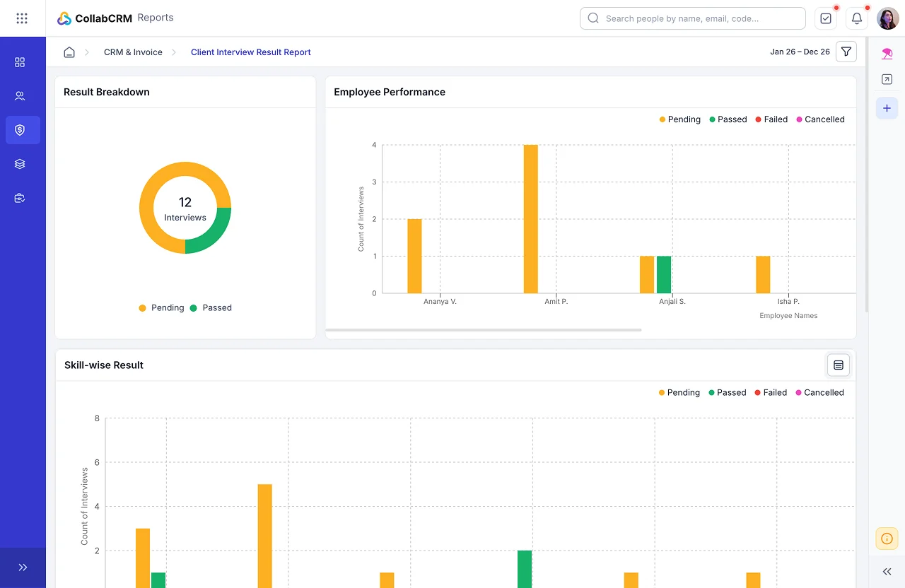Click Ananya V. pending bar
This screenshot has width=905, height=588.
coord(414,256)
